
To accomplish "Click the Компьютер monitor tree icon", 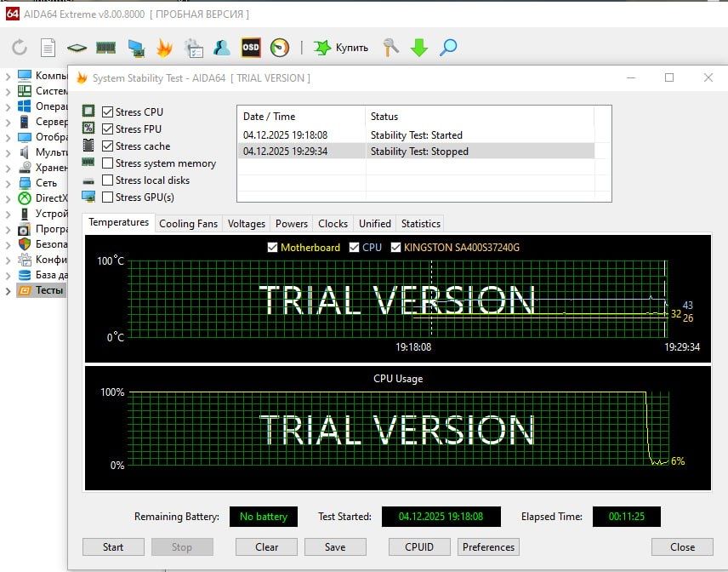I will [24, 75].
